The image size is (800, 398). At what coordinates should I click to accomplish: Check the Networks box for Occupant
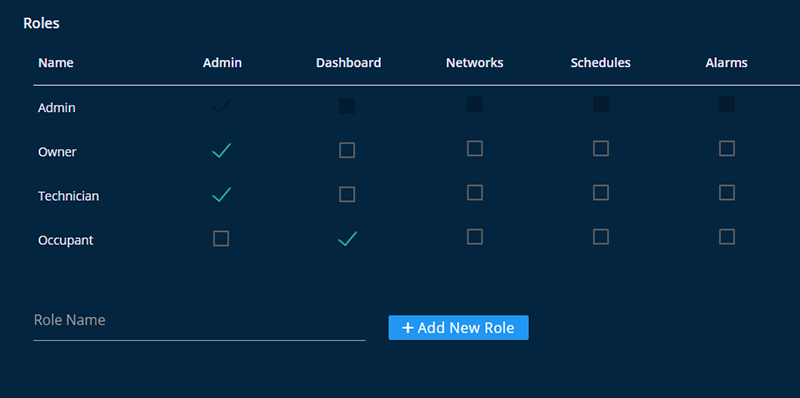(x=474, y=237)
